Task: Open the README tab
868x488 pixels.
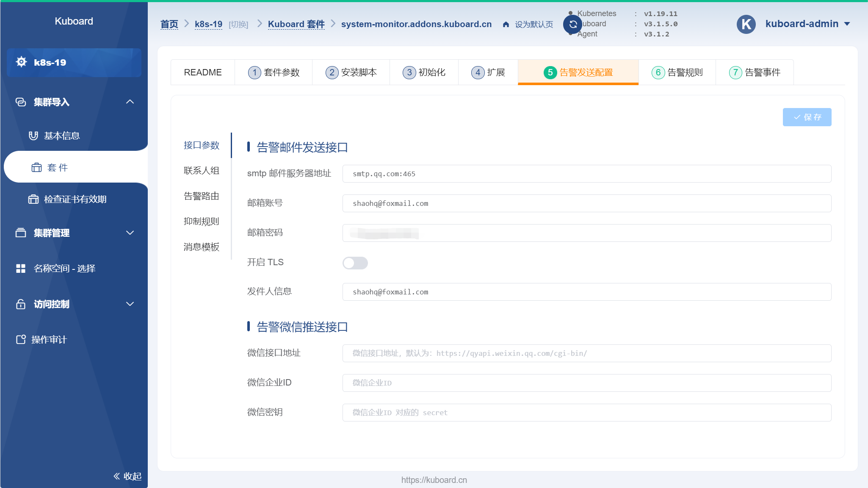Action: pos(202,72)
